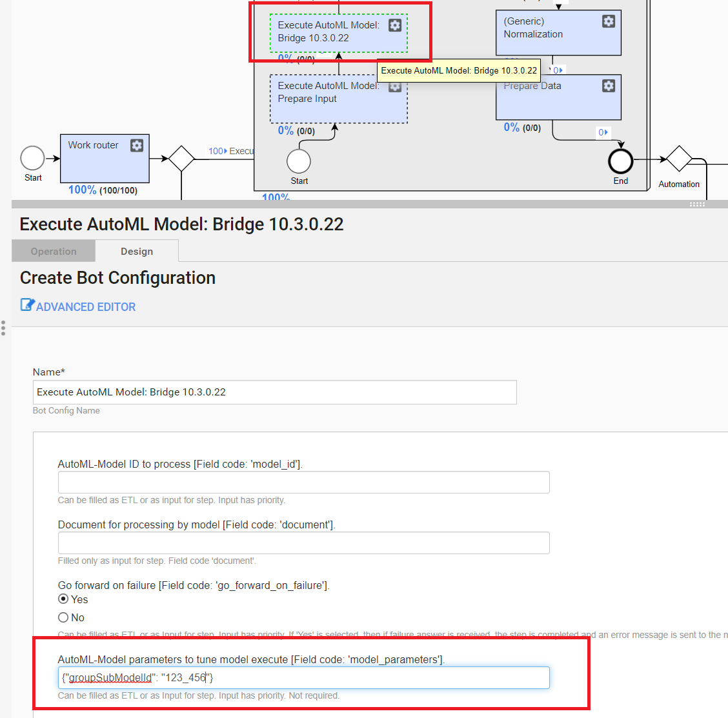Image resolution: width=728 pixels, height=718 pixels.
Task: Switch to the Design tab
Action: (137, 251)
